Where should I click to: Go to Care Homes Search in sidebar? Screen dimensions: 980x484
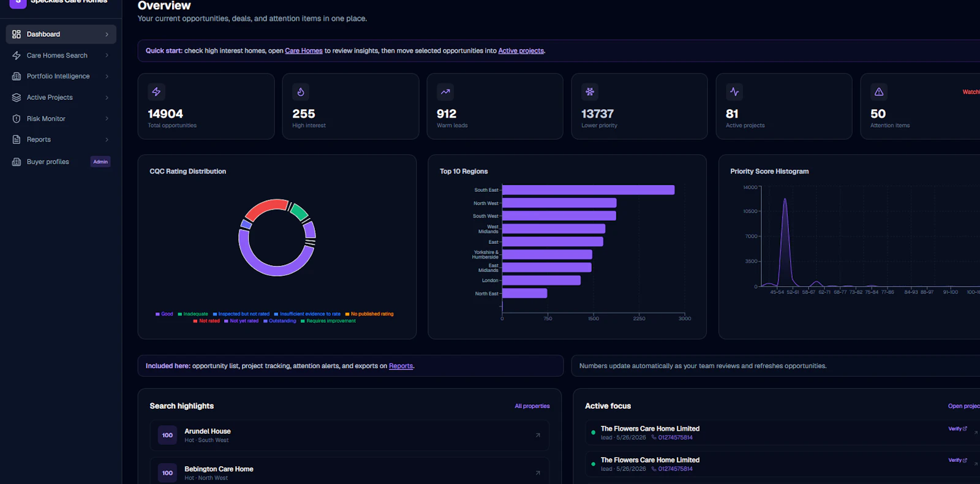(61, 55)
